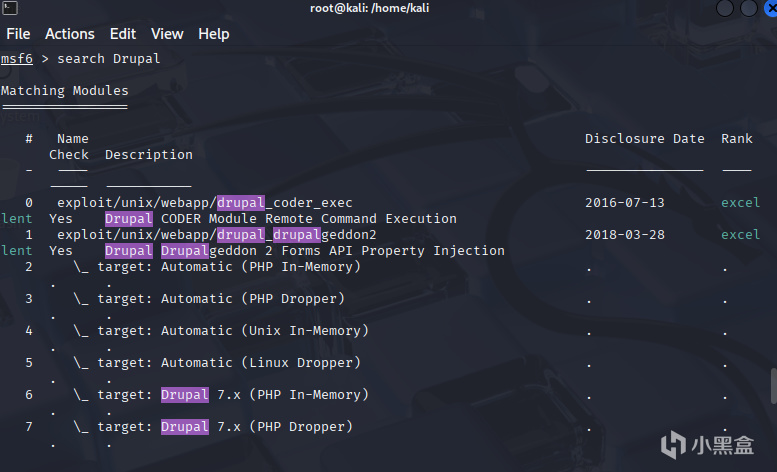Open the Edit menu

(123, 34)
